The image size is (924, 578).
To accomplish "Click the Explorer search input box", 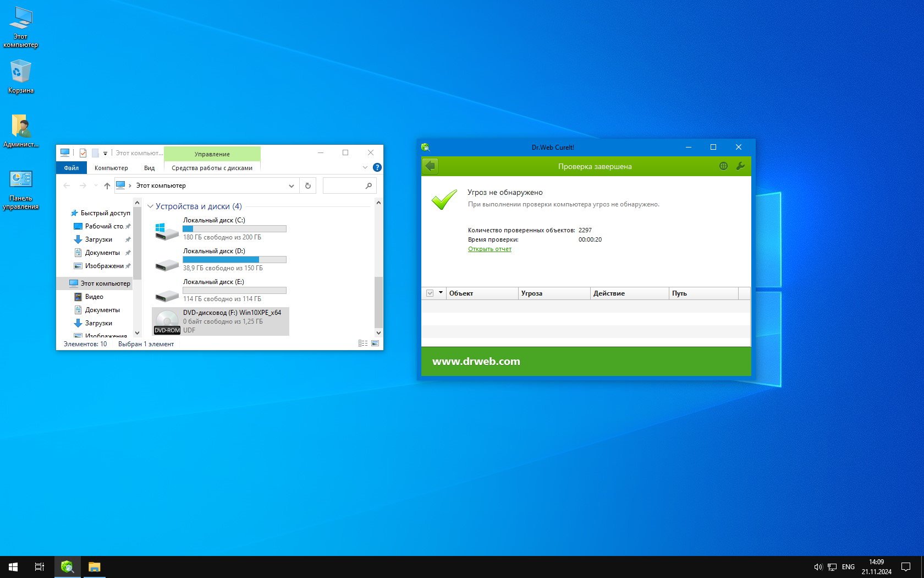I will click(x=344, y=186).
